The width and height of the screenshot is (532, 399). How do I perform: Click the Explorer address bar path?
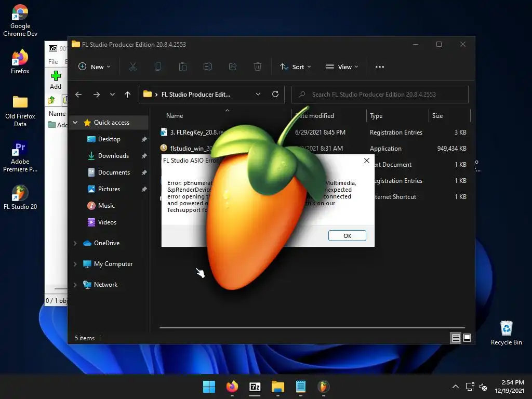click(x=196, y=95)
